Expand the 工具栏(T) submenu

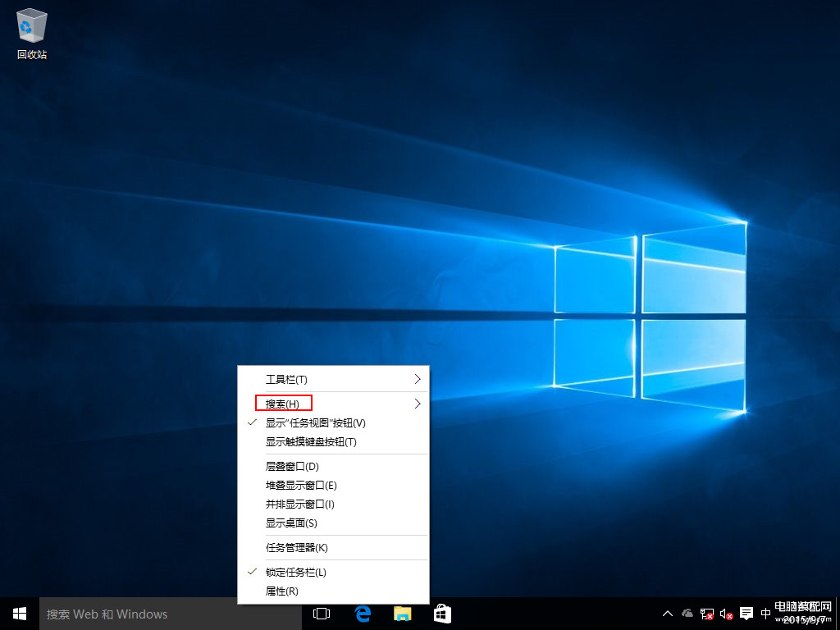click(333, 379)
